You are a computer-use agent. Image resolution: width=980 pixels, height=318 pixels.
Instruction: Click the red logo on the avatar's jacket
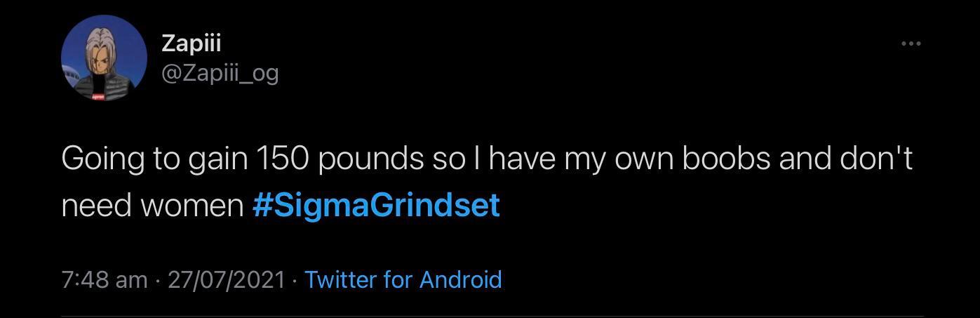(x=98, y=97)
